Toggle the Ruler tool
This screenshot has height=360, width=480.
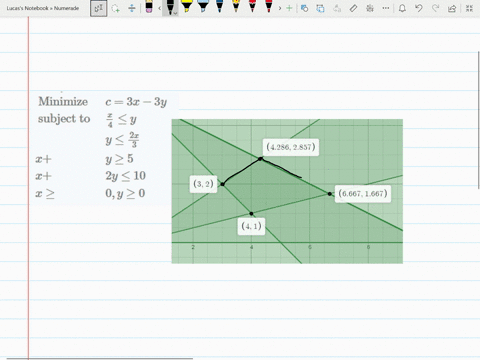[353, 8]
